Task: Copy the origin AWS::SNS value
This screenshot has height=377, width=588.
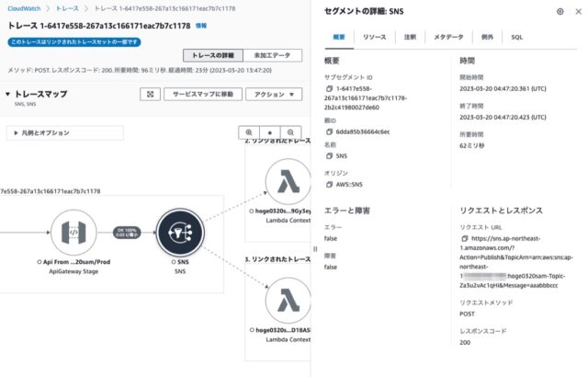Action: [329, 185]
